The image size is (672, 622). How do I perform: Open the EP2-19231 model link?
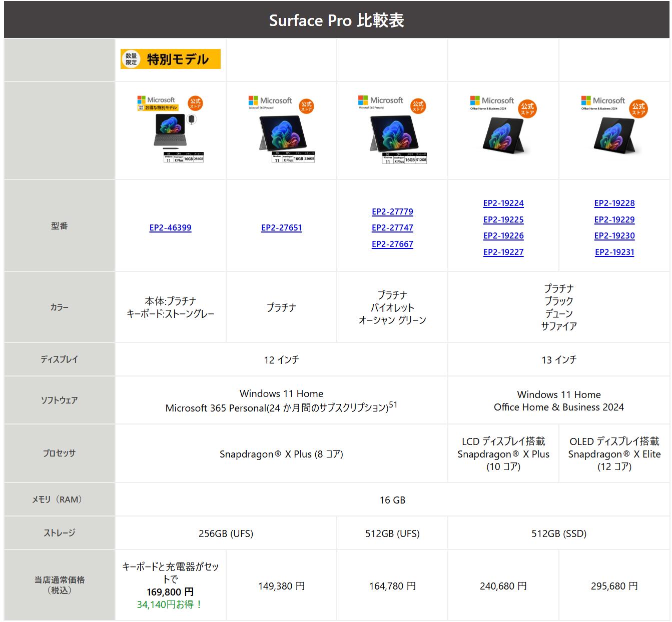[614, 252]
